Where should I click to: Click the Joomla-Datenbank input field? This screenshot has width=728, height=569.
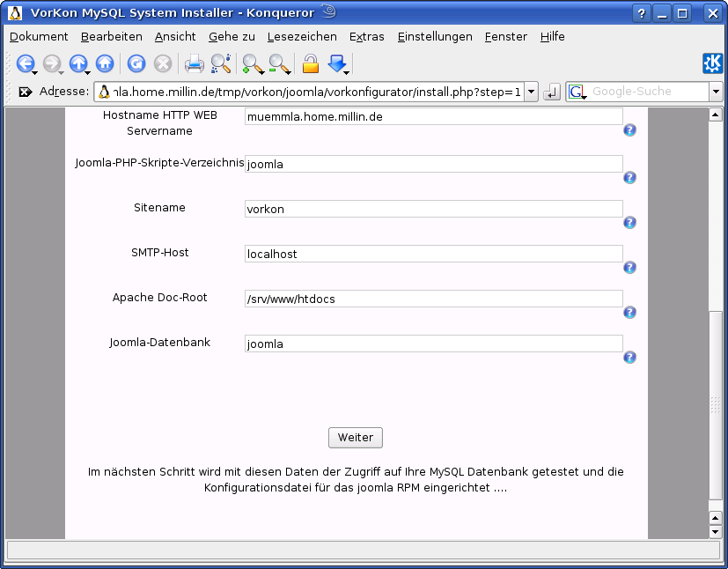[434, 344]
